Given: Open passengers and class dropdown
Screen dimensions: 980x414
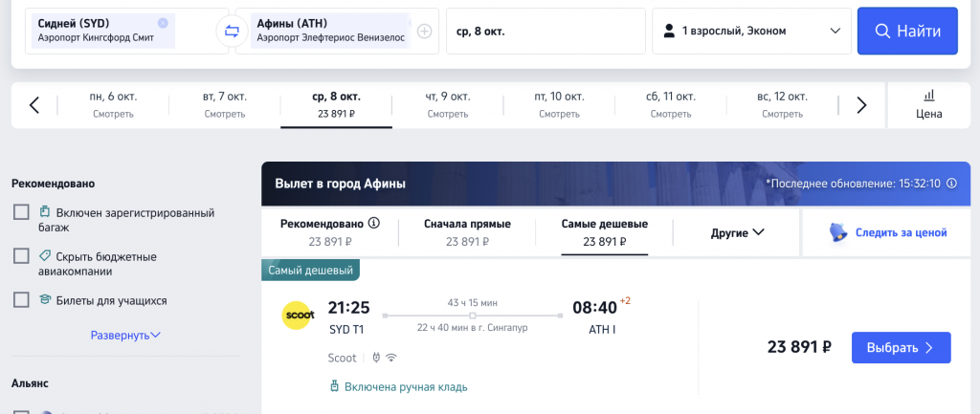Looking at the screenshot, I should coord(752,32).
